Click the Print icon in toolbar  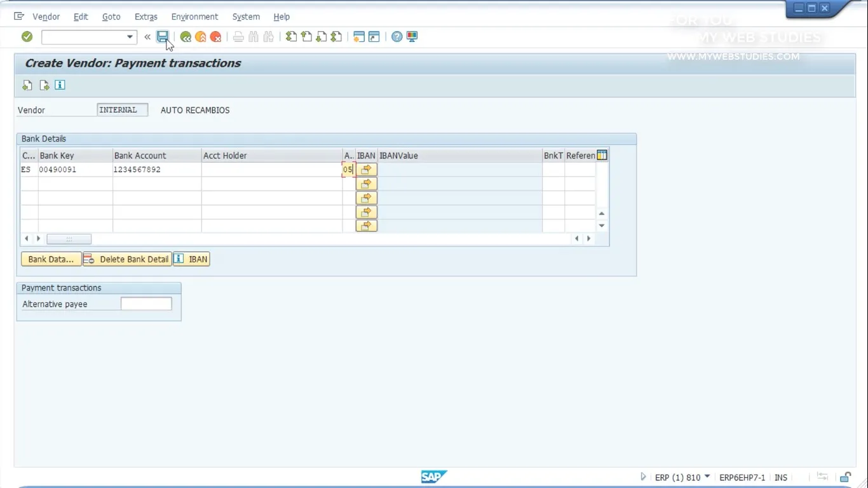pyautogui.click(x=238, y=37)
